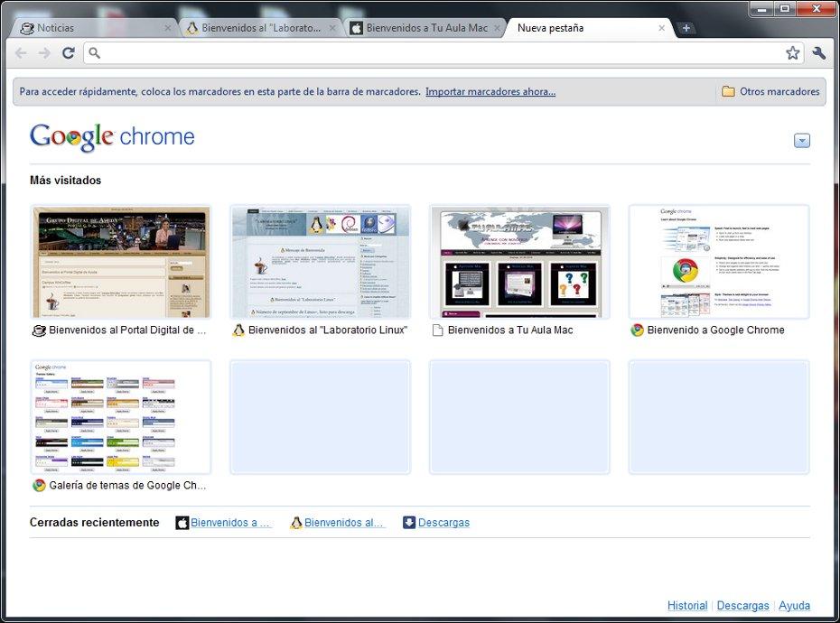Select the Nueva pestaña tab

point(589,28)
